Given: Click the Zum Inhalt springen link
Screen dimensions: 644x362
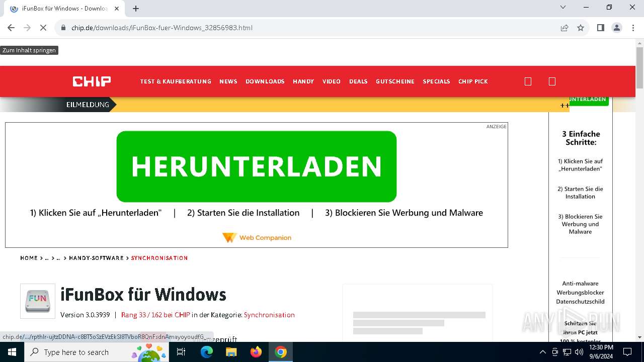Looking at the screenshot, I should pos(29,50).
